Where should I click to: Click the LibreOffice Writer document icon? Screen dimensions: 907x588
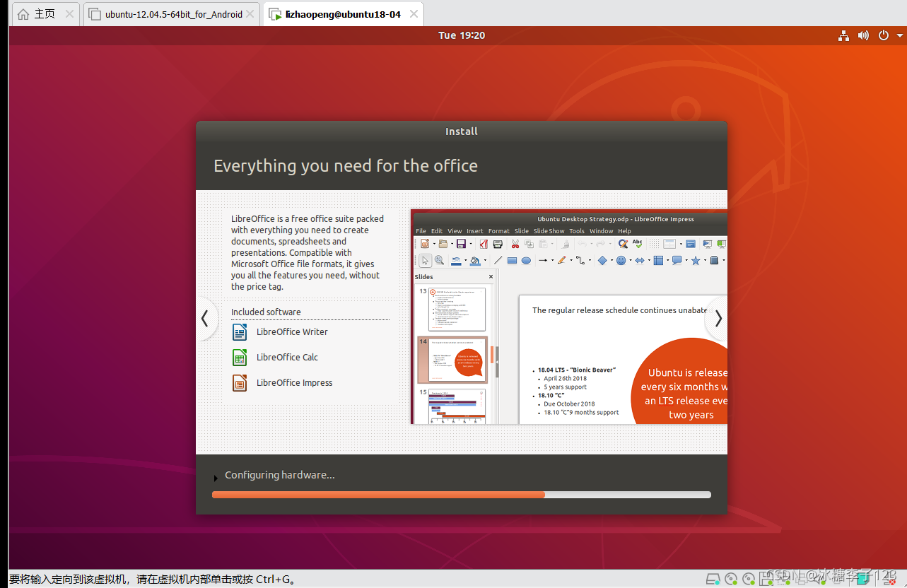[x=240, y=332]
